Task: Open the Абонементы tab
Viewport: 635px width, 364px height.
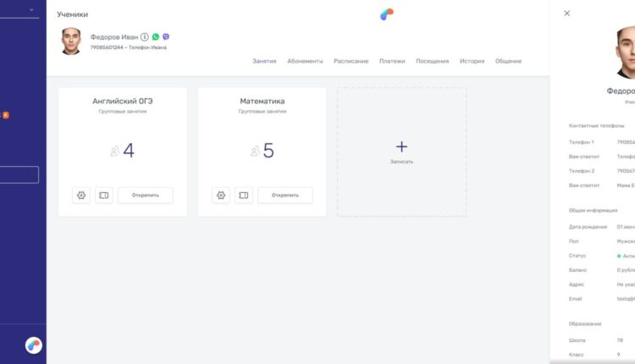Action: coord(305,61)
